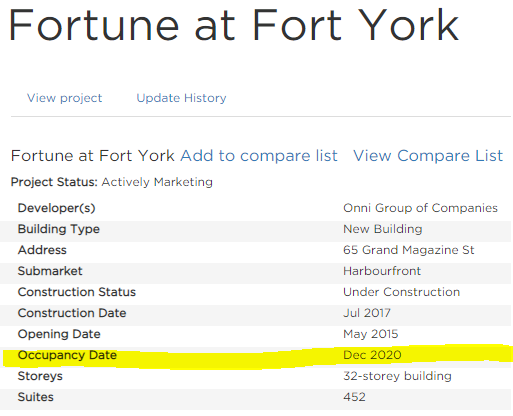This screenshot has width=513, height=416.
Task: Click the 452 suites value
Action: coord(354,397)
